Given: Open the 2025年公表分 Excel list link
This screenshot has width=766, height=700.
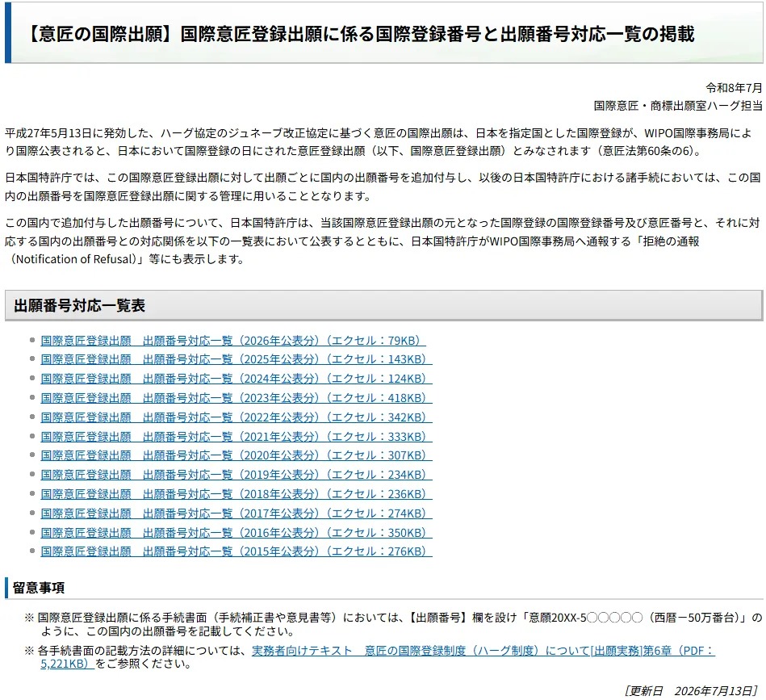Looking at the screenshot, I should [236, 359].
